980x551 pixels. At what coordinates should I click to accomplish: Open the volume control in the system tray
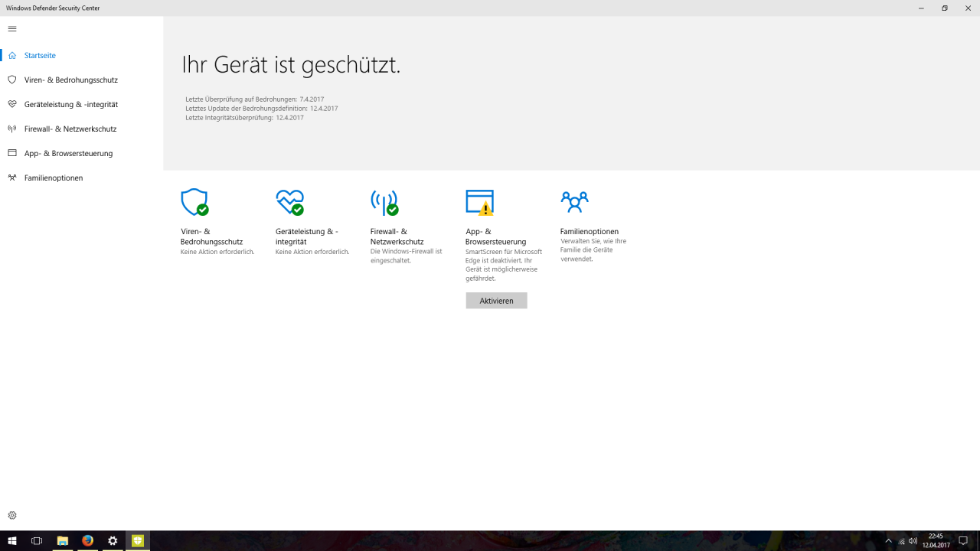(x=913, y=541)
